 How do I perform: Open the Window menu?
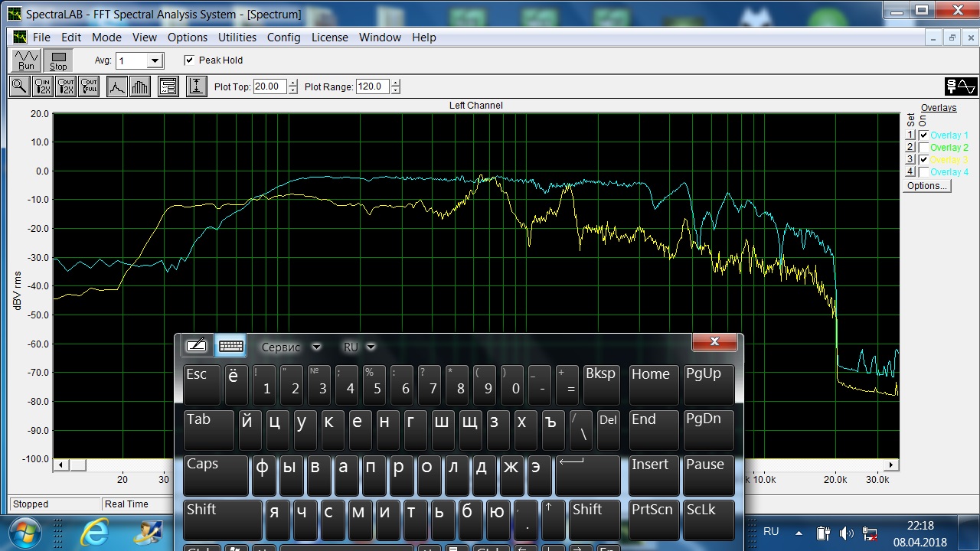pos(380,37)
